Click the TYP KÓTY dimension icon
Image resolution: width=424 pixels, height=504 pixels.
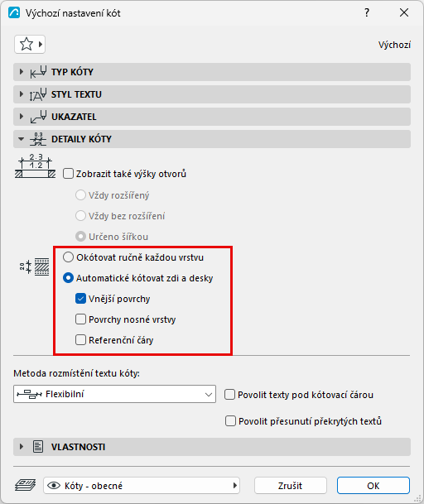coord(38,72)
